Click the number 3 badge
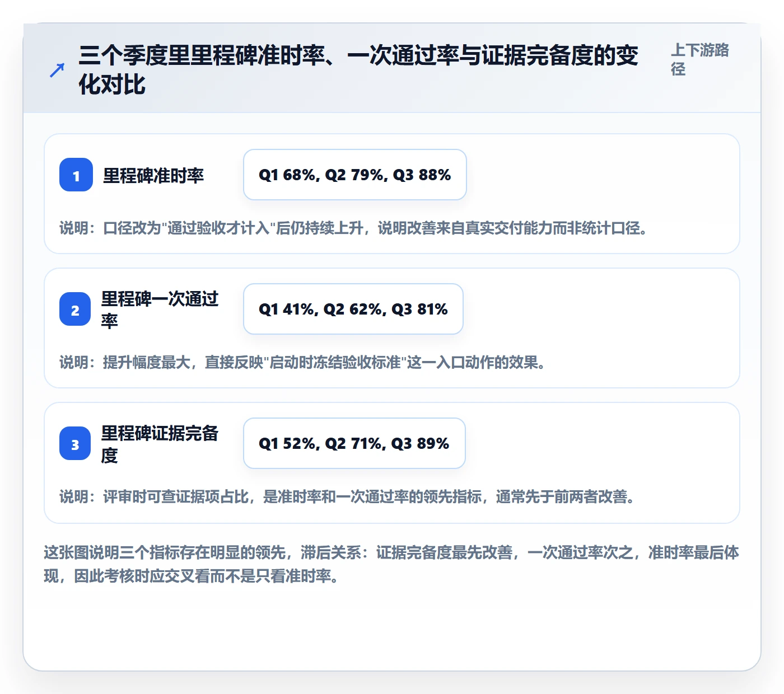784x694 pixels. [75, 443]
